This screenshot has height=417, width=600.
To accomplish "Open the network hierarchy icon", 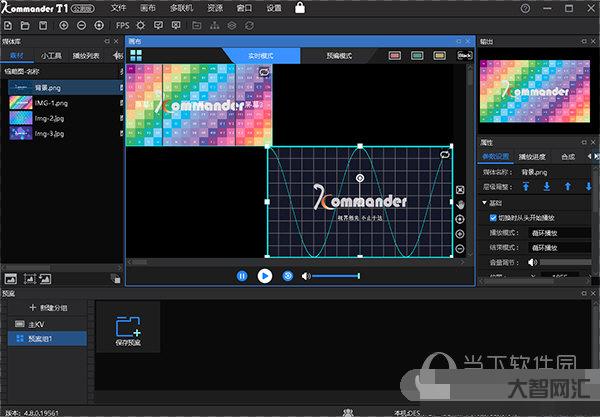I will [x=215, y=26].
